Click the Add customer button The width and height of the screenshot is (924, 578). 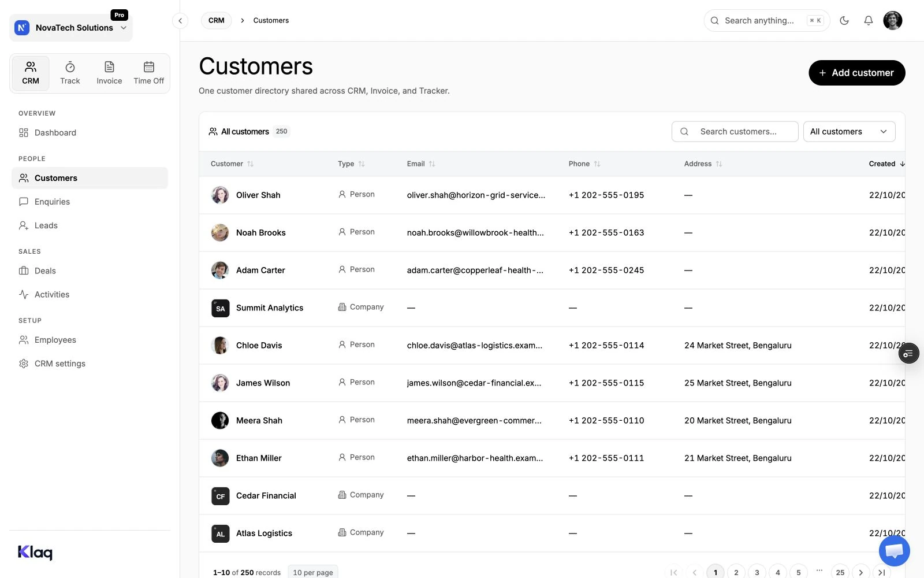[857, 73]
